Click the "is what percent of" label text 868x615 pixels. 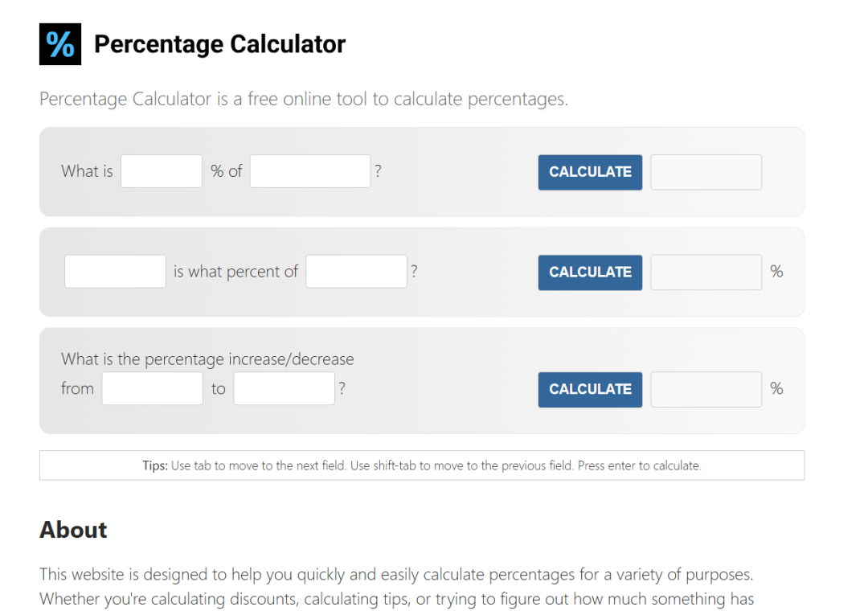point(235,272)
